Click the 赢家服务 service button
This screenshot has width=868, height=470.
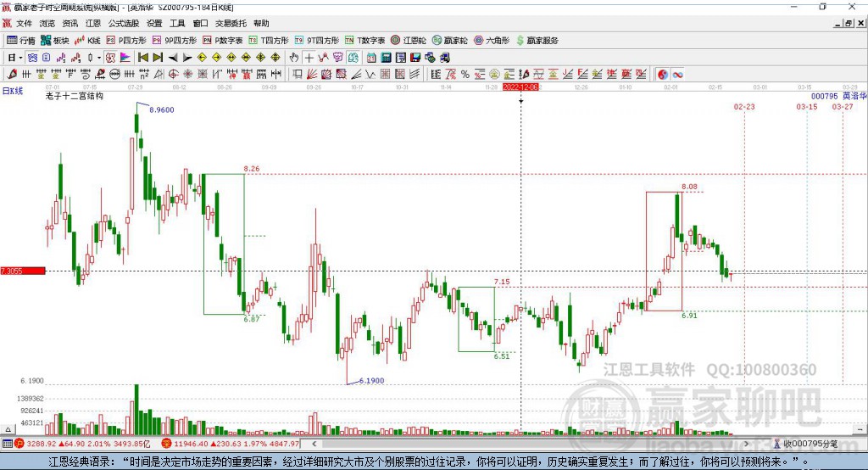click(536, 40)
